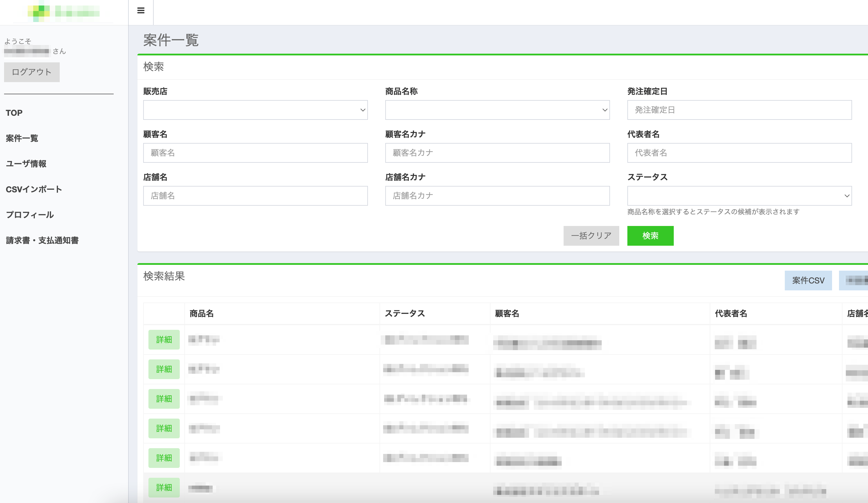Screen dimensions: 868x503
Task: Toggle the hamburger sidebar menu icon
Action: (x=141, y=11)
